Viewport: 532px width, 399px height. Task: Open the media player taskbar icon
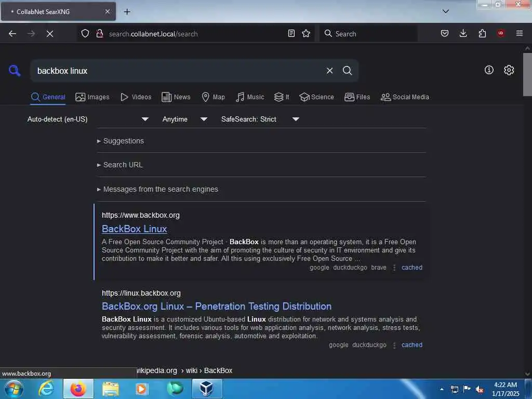(x=141, y=389)
